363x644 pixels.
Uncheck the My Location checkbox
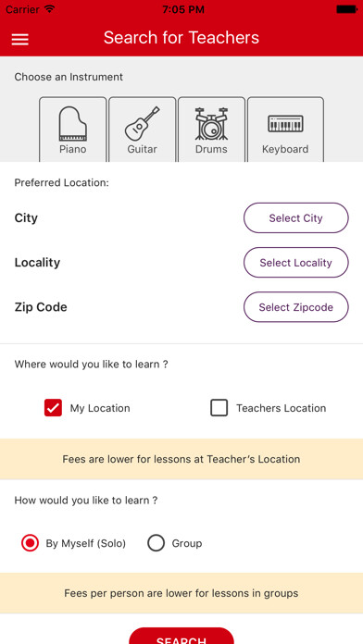53,408
